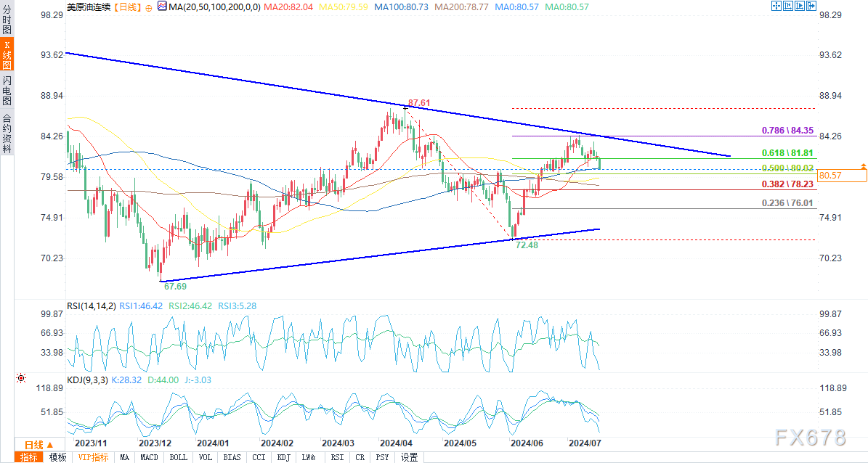Click the orange alert marker above price 80.57
Image resolution: width=868 pixels, height=463 pixels.
tap(863, 165)
